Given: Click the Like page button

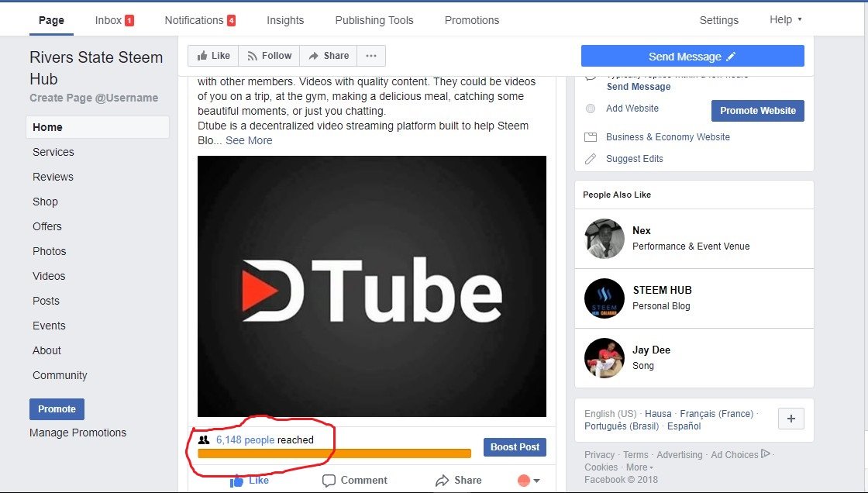Looking at the screenshot, I should [x=213, y=56].
